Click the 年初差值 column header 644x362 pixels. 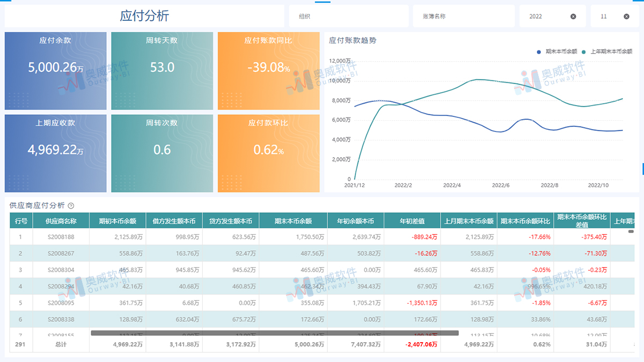pyautogui.click(x=412, y=221)
